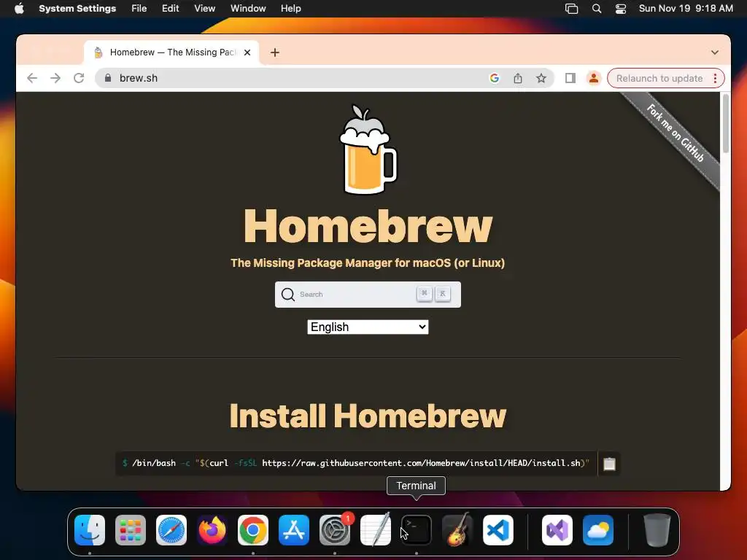
Task: Open TextEdit from the Dock
Action: [x=376, y=530]
